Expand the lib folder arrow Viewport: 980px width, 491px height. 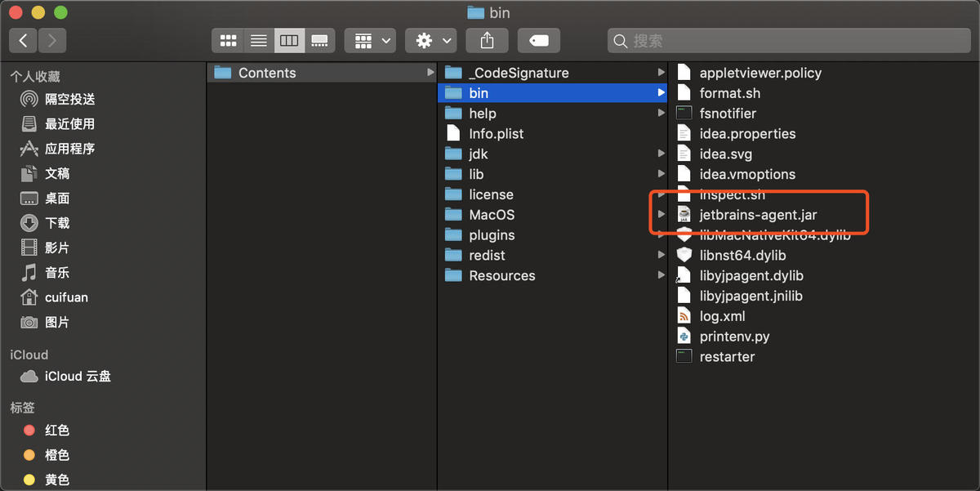tap(661, 174)
